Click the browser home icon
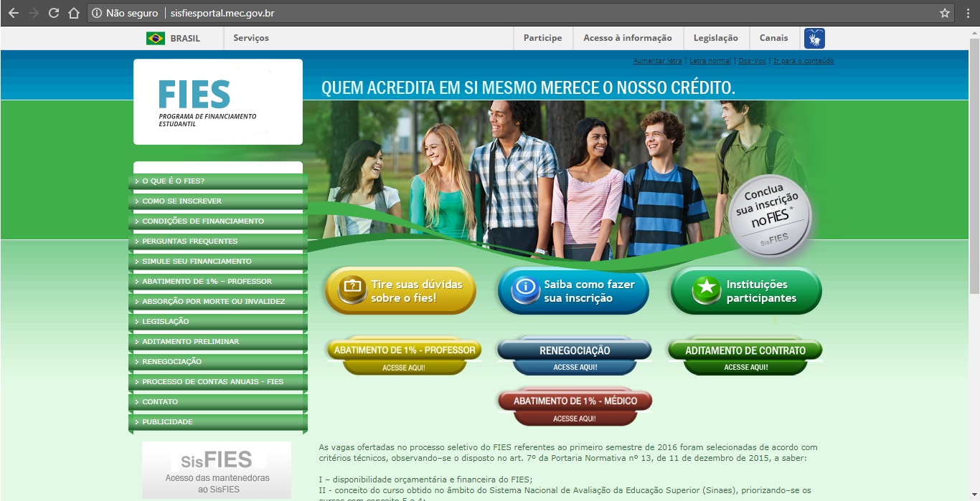This screenshot has width=980, height=501. coord(75,11)
